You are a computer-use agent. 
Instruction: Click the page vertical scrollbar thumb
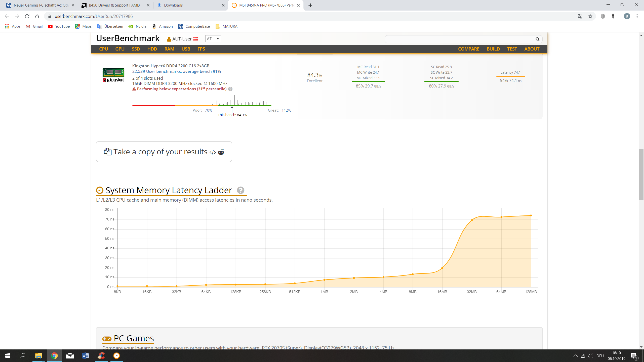(641, 174)
